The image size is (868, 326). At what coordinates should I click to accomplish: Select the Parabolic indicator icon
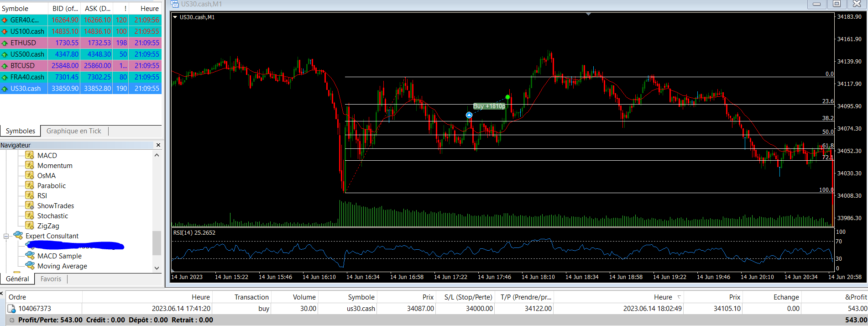tap(30, 185)
